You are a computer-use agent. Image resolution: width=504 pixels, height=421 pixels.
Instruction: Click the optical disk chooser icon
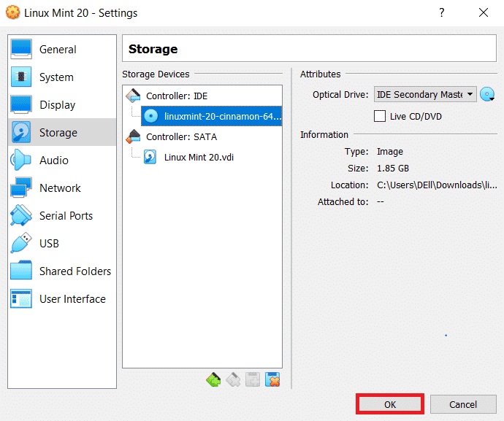[x=487, y=94]
